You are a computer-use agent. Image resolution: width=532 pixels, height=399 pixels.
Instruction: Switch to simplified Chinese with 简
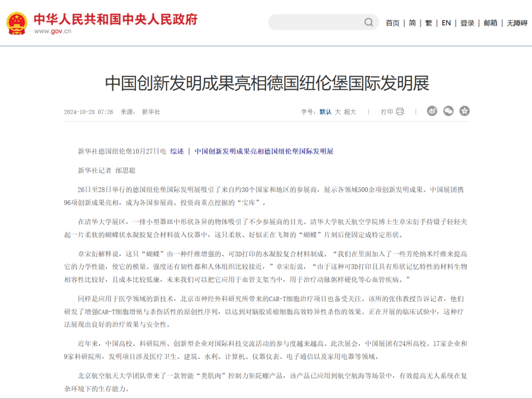click(x=412, y=23)
